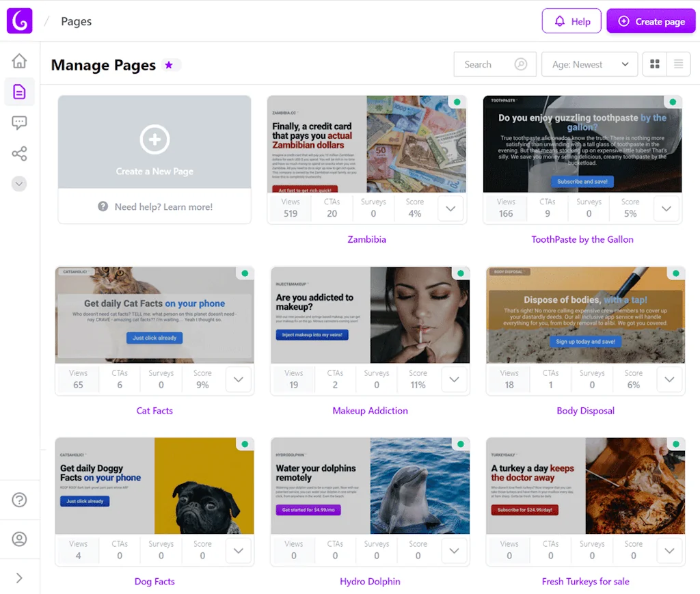Click the toothpaste page thumbnail
This screenshot has width=700, height=594.
pyautogui.click(x=582, y=144)
